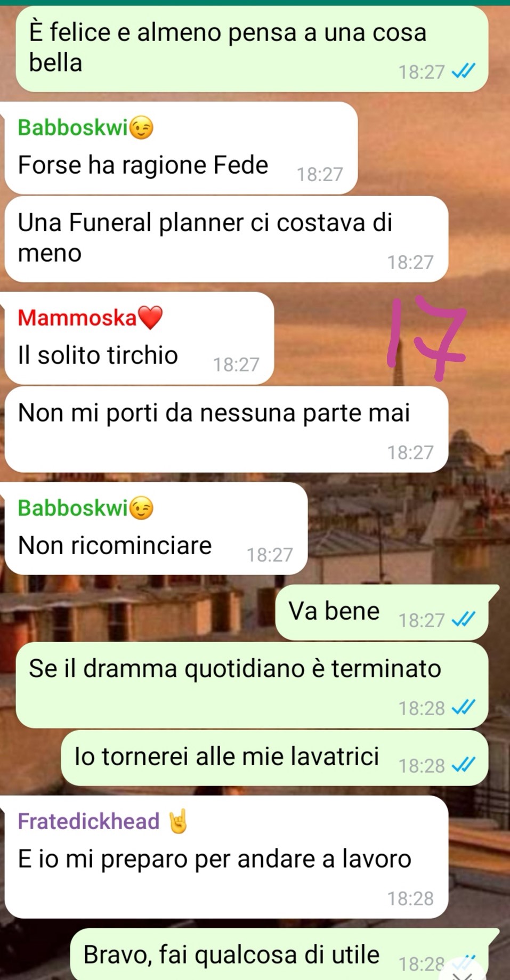Select the "Una Funeral planner ci costava di meno" message
Image resolution: width=510 pixels, height=980 pixels.
226,239
